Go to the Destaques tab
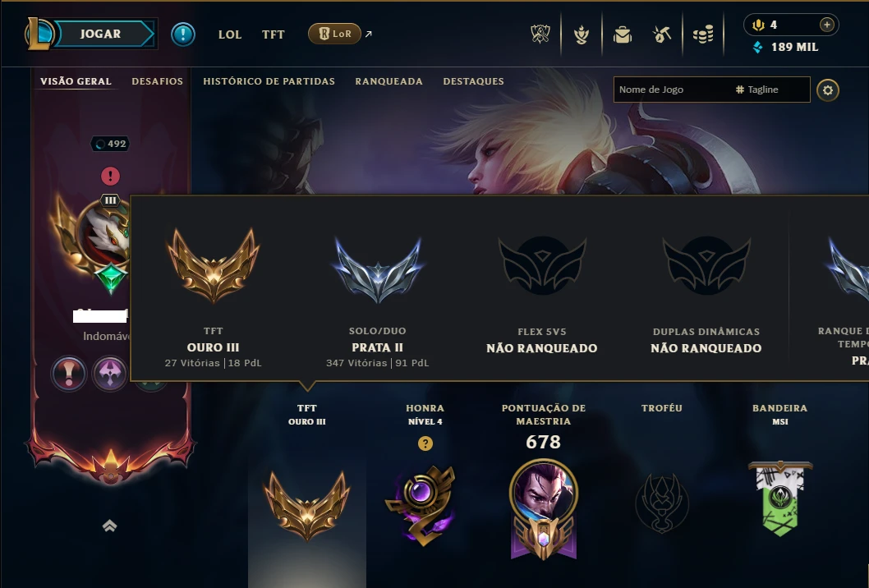869x588 pixels. tap(473, 81)
